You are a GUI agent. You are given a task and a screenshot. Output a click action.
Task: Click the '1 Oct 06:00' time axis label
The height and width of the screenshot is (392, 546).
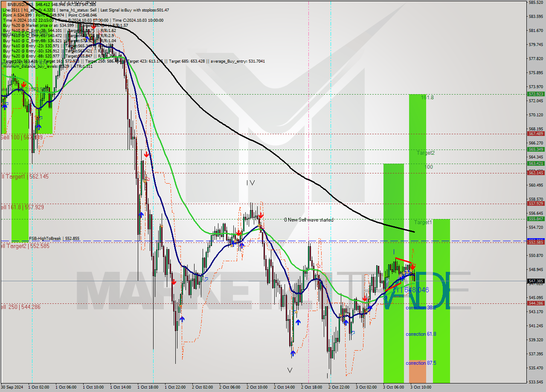[x=66, y=387]
